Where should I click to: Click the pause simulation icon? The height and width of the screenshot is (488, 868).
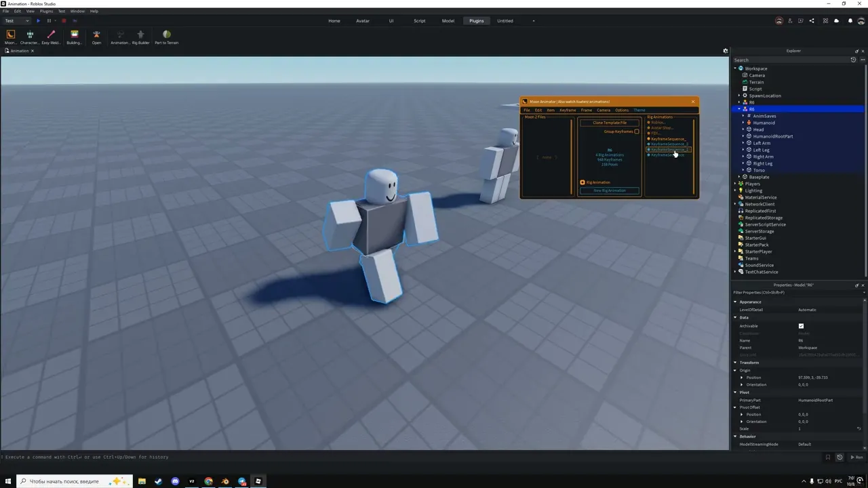coord(49,21)
